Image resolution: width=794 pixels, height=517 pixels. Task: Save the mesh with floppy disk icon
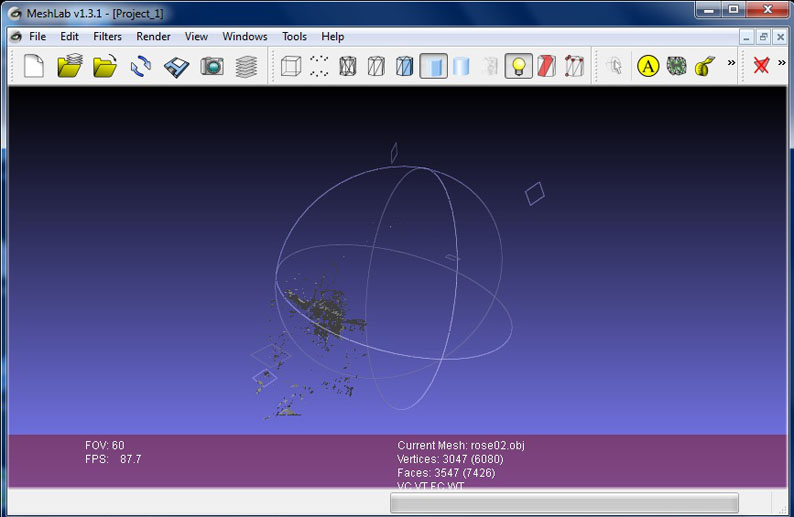click(176, 66)
